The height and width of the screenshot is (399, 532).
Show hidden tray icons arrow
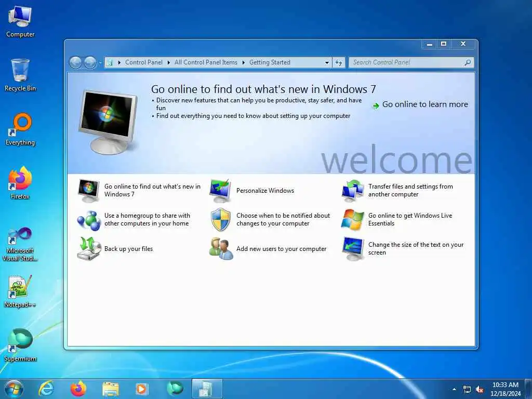(454, 389)
